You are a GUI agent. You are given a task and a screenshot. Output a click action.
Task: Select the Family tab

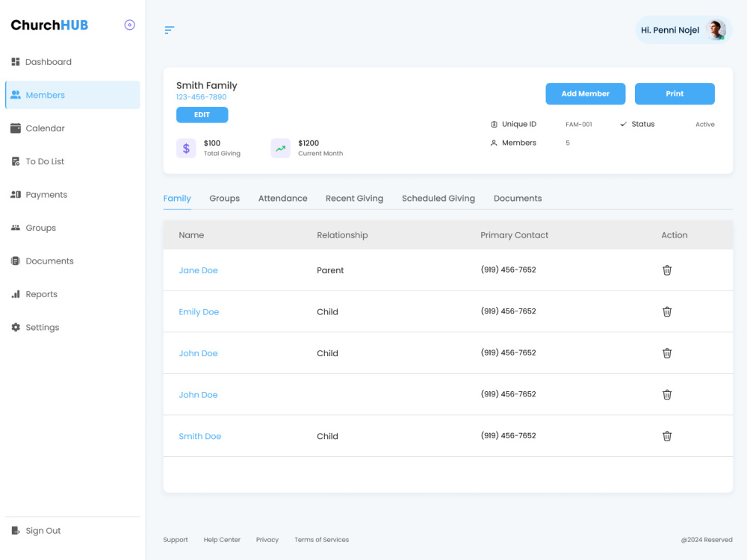(177, 198)
